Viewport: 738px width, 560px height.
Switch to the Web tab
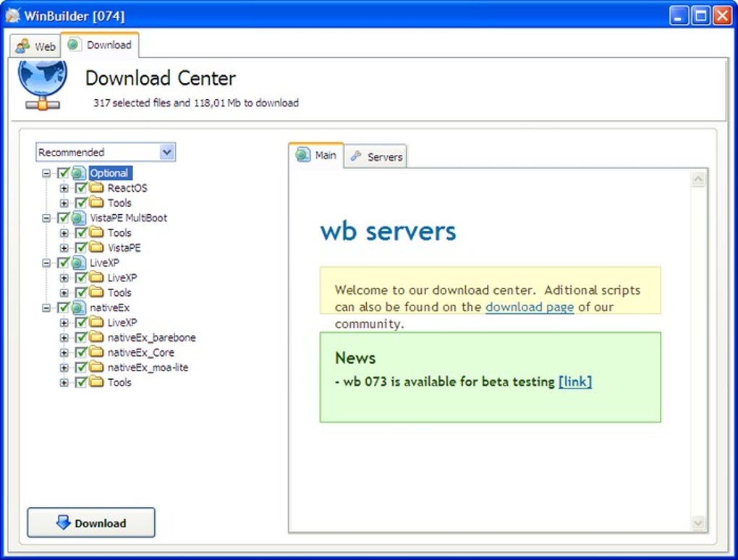coord(35,46)
